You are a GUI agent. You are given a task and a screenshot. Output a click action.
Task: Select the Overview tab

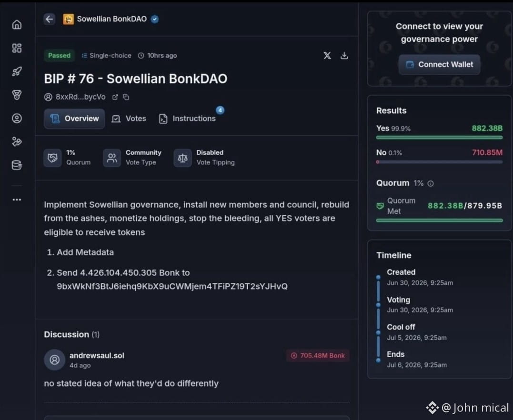tap(74, 119)
